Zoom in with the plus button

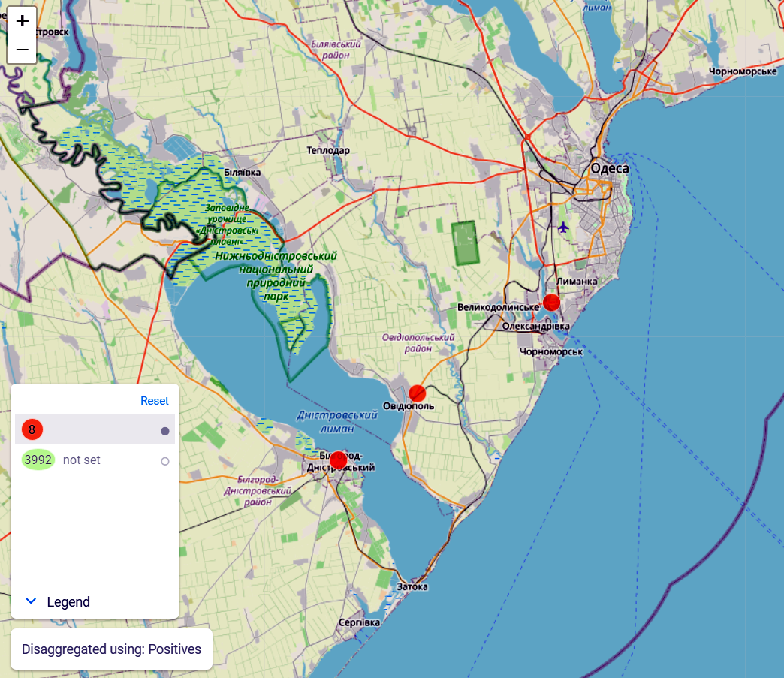(22, 21)
